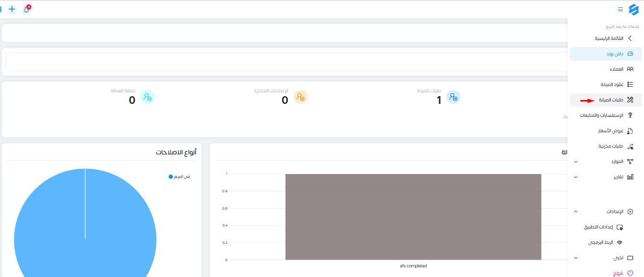The height and width of the screenshot is (277, 644).
Task: Toggle في المركز legend entry
Action: (x=179, y=176)
